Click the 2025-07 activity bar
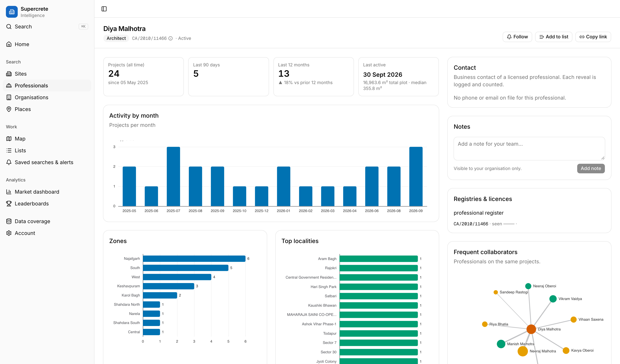This screenshot has width=620, height=364. (173, 176)
